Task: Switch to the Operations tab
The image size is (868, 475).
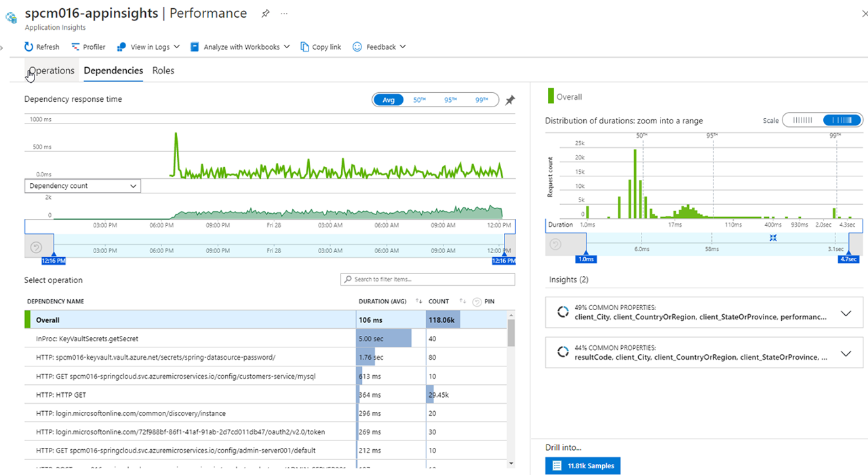Action: click(52, 71)
